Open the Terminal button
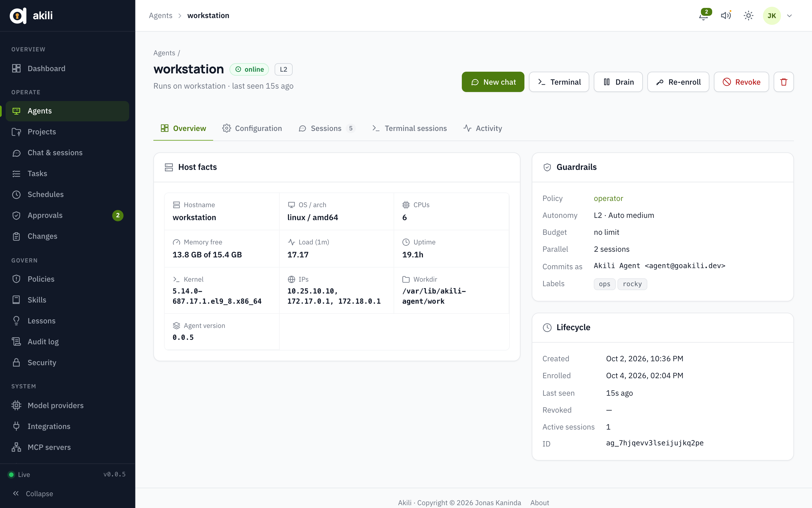This screenshot has height=508, width=812. point(559,82)
